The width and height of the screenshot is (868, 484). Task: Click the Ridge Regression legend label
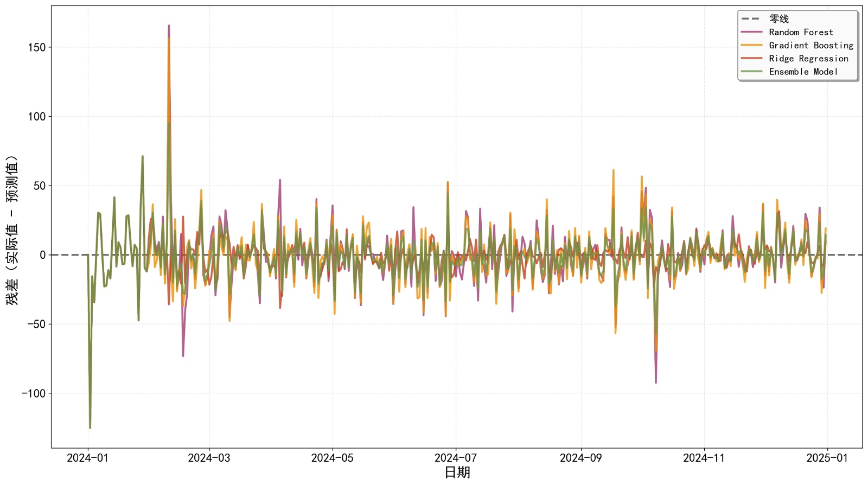pyautogui.click(x=808, y=59)
